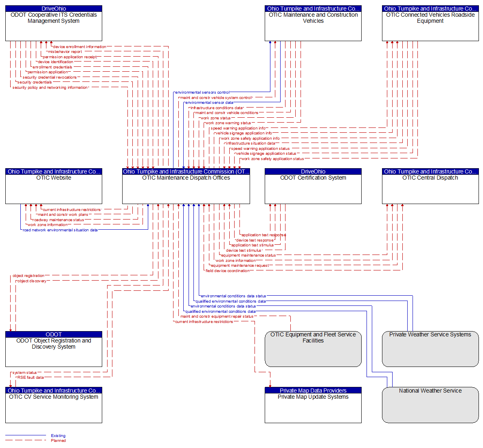Select the ODOT Object Registration and Discovery System box
The width and height of the screenshot is (483, 448).
tap(54, 349)
